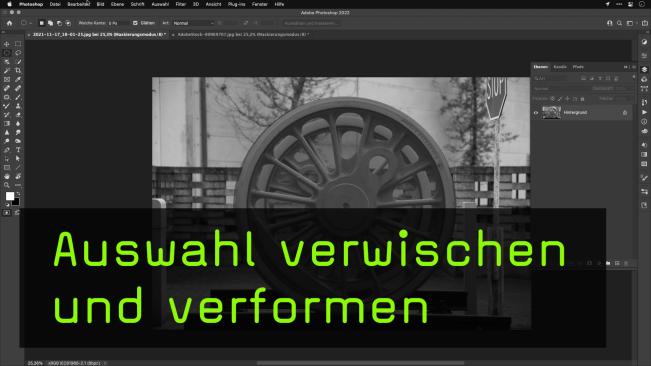This screenshot has width=651, height=366.
Task: Switch to the Pfade tab
Action: coord(578,67)
